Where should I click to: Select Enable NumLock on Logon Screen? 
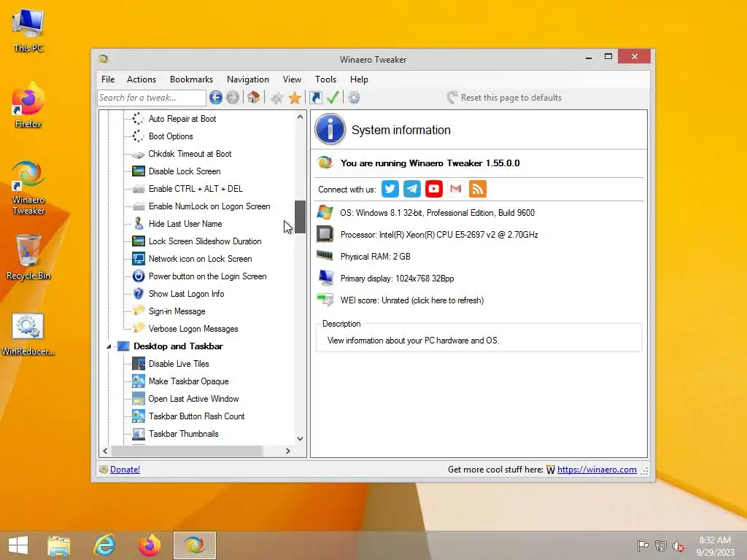pyautogui.click(x=209, y=206)
